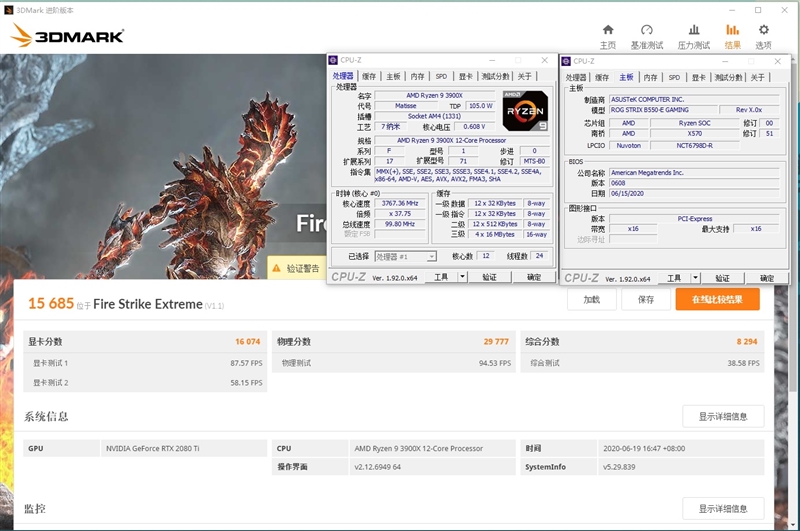800x531 pixels.
Task: Click the 显卡测试 2 row
Action: (145, 383)
